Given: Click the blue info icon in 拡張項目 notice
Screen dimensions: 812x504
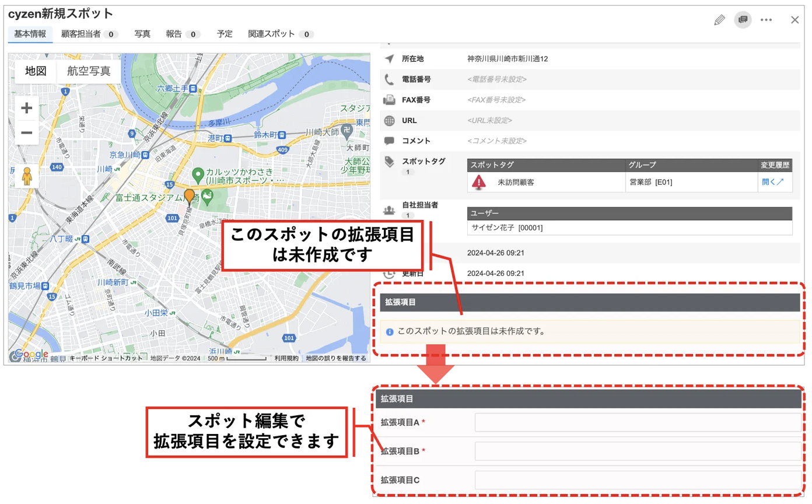Looking at the screenshot, I should (x=390, y=332).
